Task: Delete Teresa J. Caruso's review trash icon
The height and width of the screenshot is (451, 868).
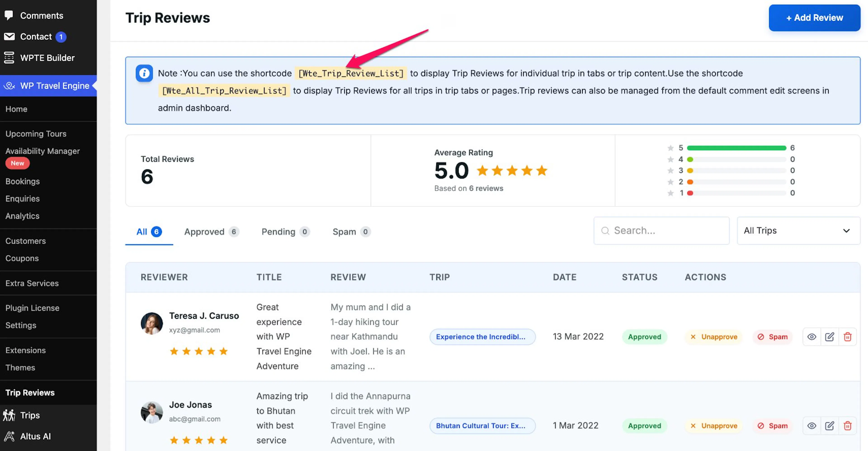Action: (x=847, y=336)
